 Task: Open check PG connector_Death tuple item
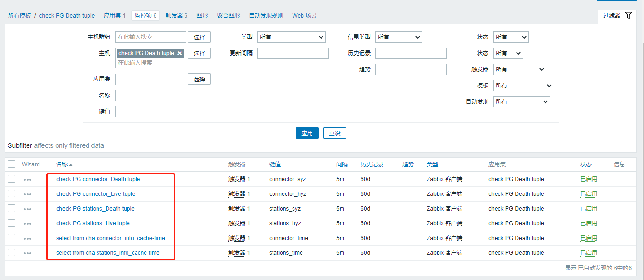98,179
